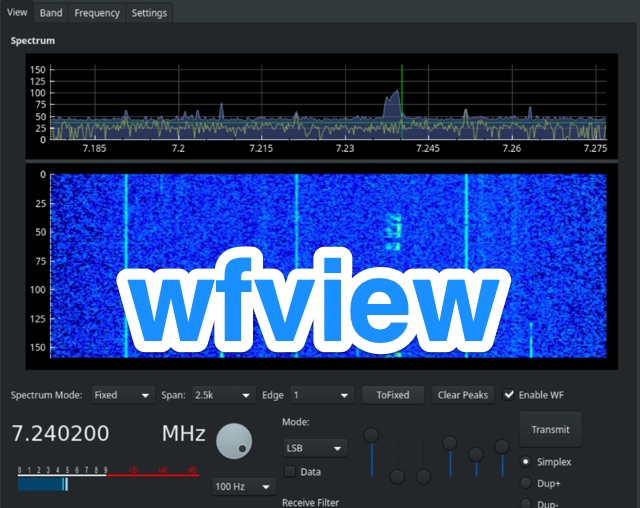Image resolution: width=640 pixels, height=508 pixels.
Task: Click the 7.26 label on spectrum axis
Action: [512, 148]
